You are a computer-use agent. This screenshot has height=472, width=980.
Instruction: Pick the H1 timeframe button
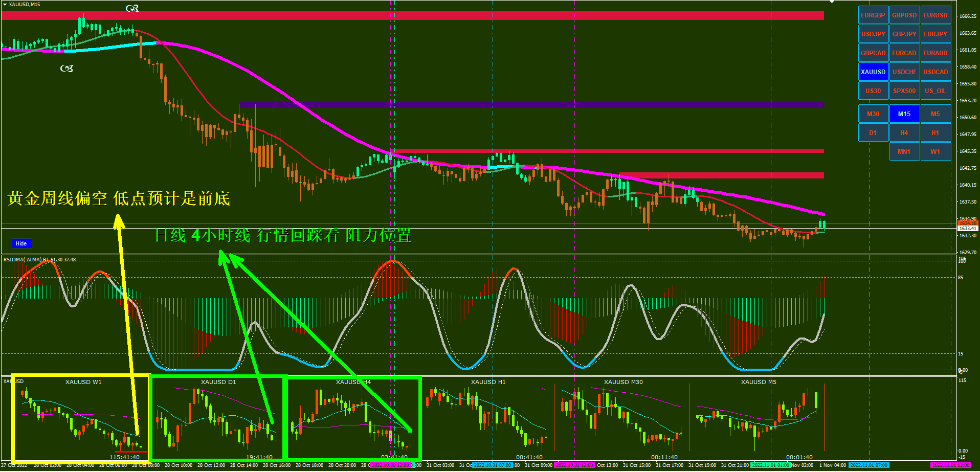pyautogui.click(x=936, y=133)
